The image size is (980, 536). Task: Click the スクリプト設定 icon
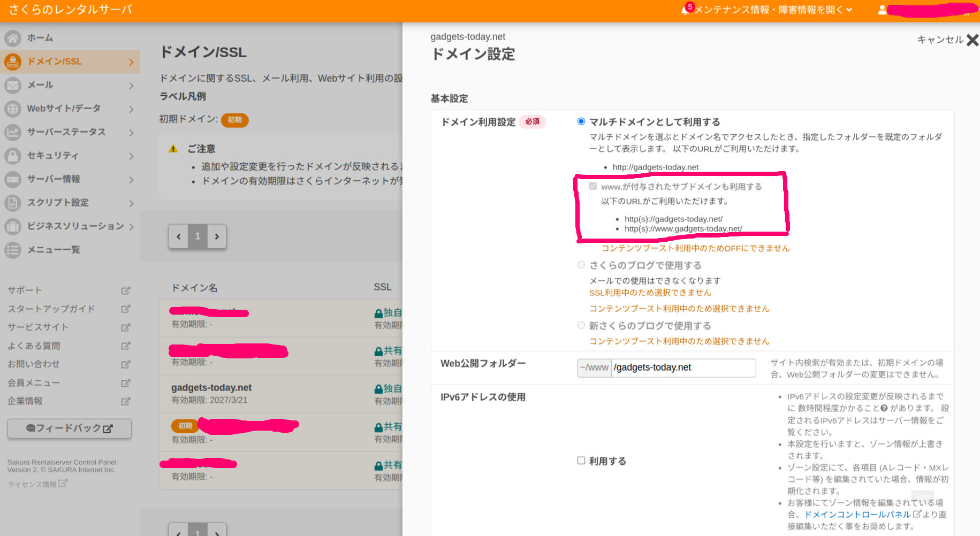click(x=13, y=203)
